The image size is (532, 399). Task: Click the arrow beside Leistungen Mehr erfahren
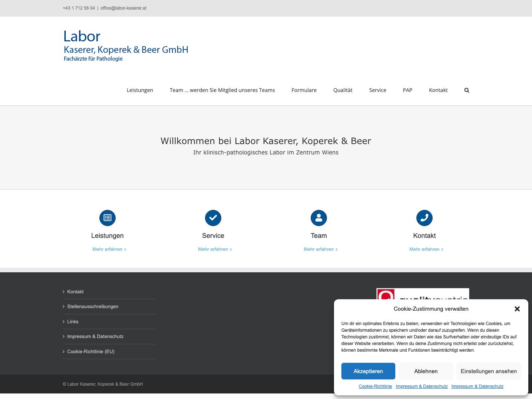tap(125, 249)
